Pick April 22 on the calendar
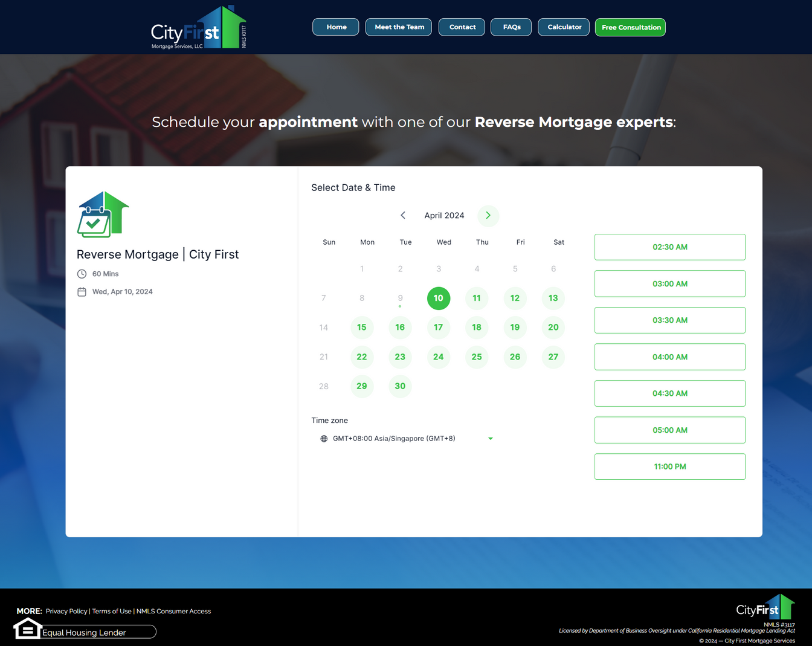Screen dimensions: 812x646 [362, 357]
